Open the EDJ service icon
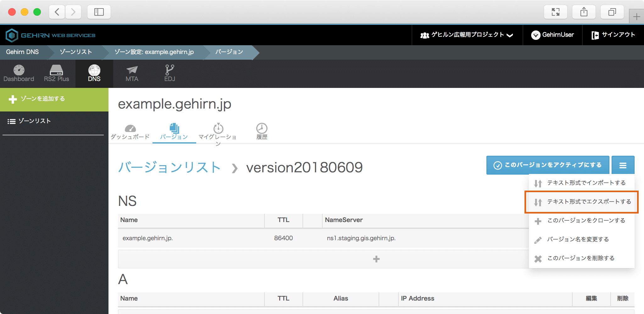The width and height of the screenshot is (644, 314). [x=169, y=73]
